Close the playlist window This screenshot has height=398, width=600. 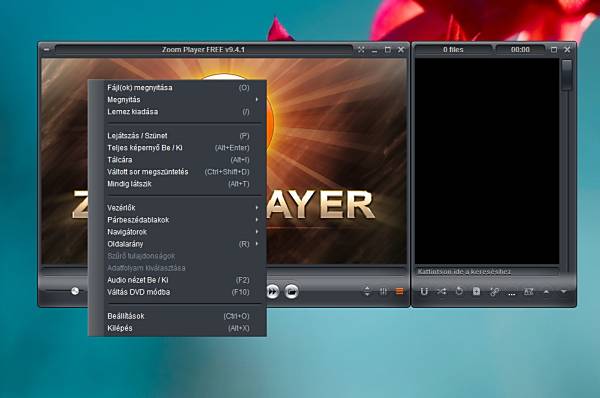[x=567, y=49]
